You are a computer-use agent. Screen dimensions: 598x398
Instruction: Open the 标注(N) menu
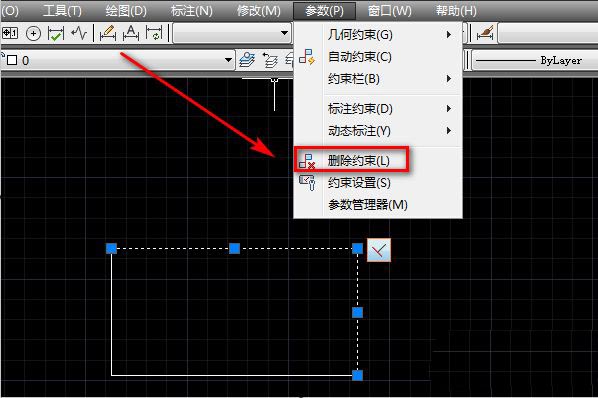coord(191,11)
